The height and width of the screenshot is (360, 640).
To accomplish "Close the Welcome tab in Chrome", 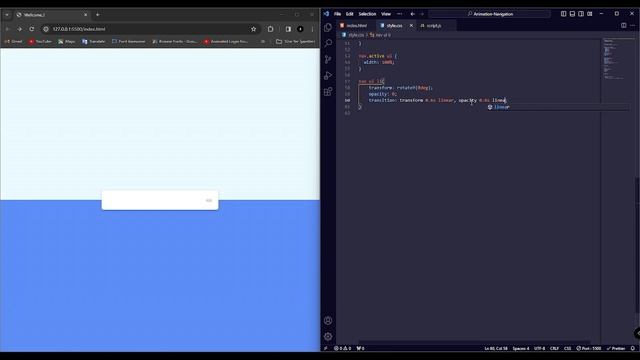I will [x=85, y=15].
